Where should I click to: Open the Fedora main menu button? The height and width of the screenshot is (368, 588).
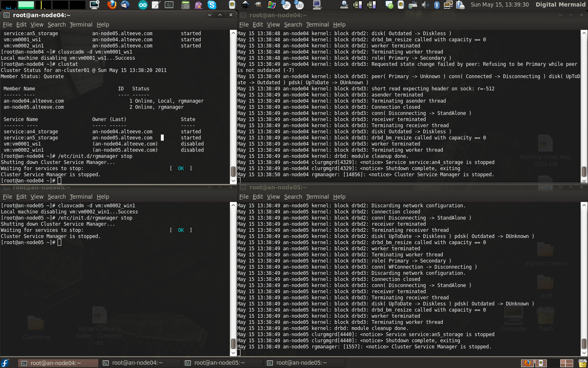[x=5, y=363]
